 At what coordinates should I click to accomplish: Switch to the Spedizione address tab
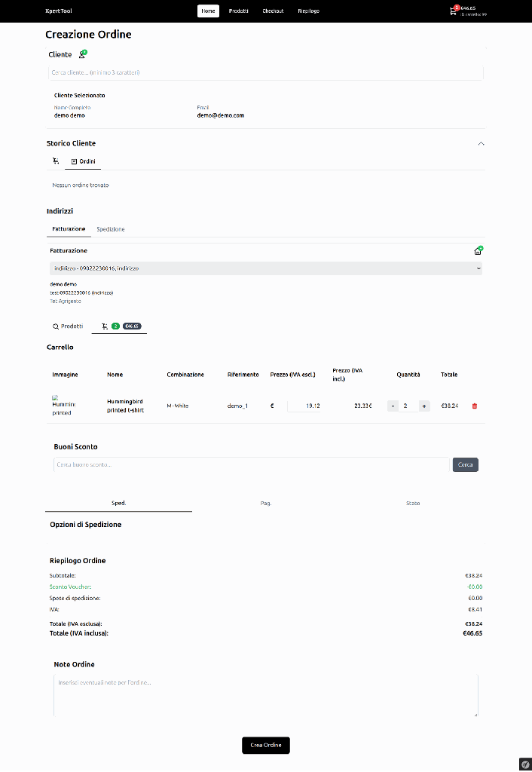point(110,229)
